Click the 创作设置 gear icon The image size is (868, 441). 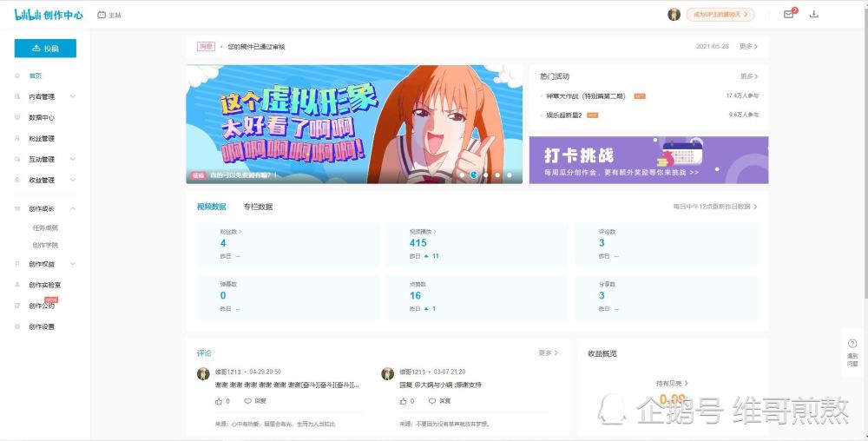(x=17, y=326)
